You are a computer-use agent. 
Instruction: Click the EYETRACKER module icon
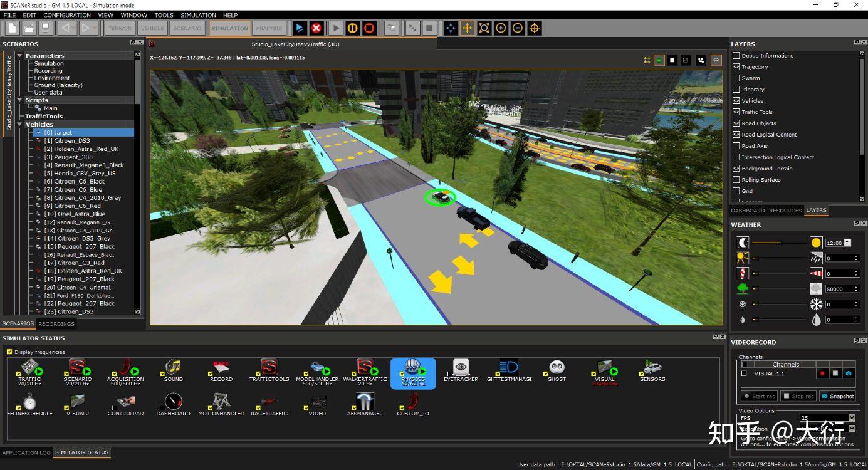461,371
